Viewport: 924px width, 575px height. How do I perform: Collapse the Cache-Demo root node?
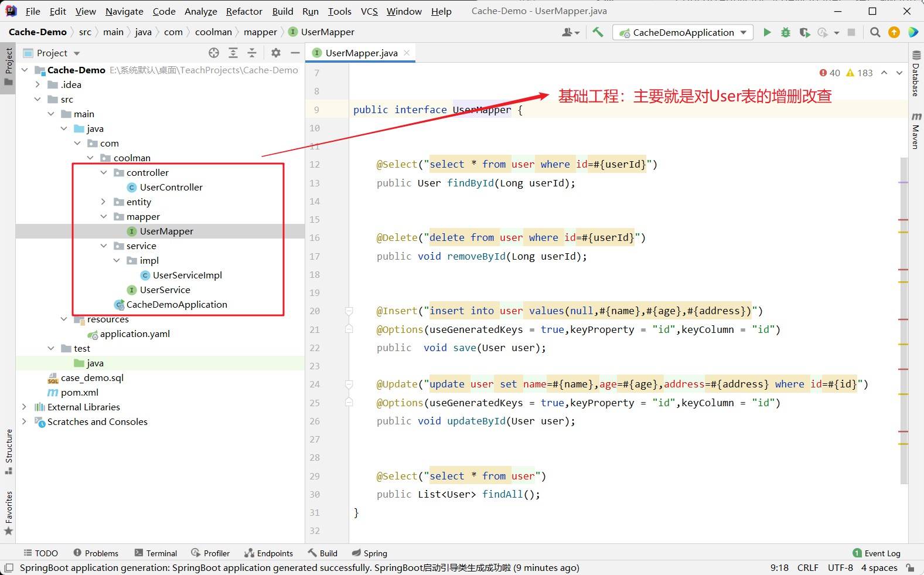[25, 70]
